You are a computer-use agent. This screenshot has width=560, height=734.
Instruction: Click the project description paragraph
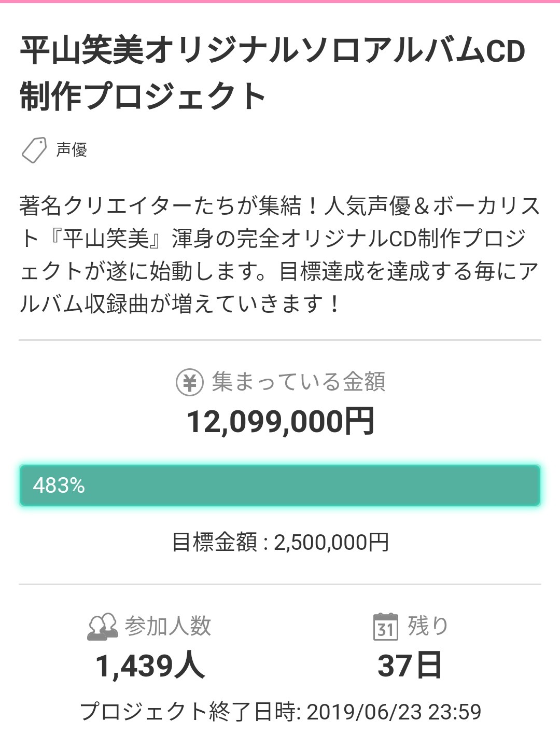(280, 255)
